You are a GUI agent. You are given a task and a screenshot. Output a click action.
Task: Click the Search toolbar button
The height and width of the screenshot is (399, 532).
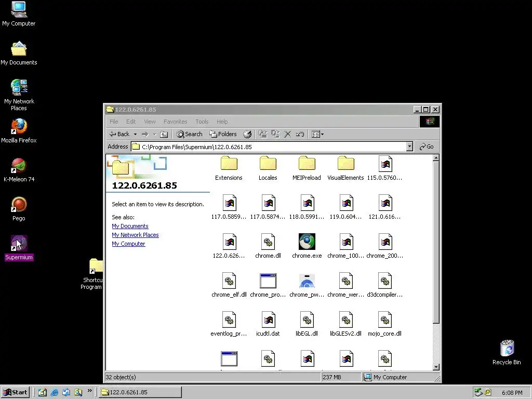point(189,134)
